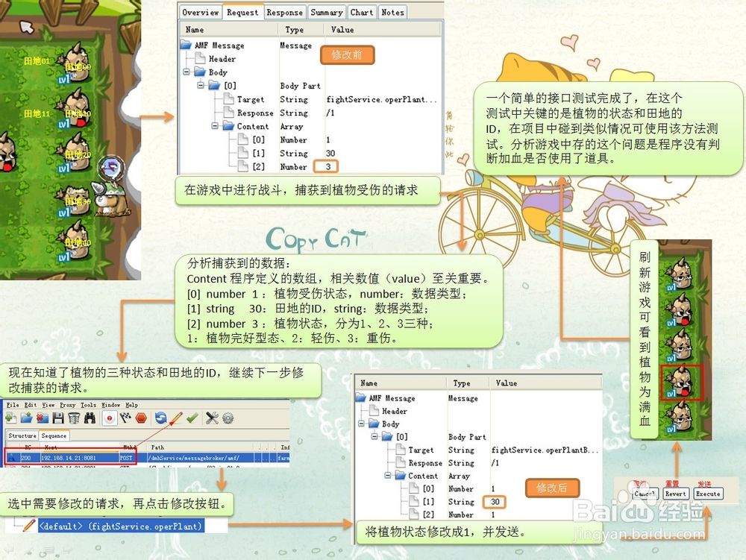Click the Type column header in 修改后 panel

(x=462, y=383)
